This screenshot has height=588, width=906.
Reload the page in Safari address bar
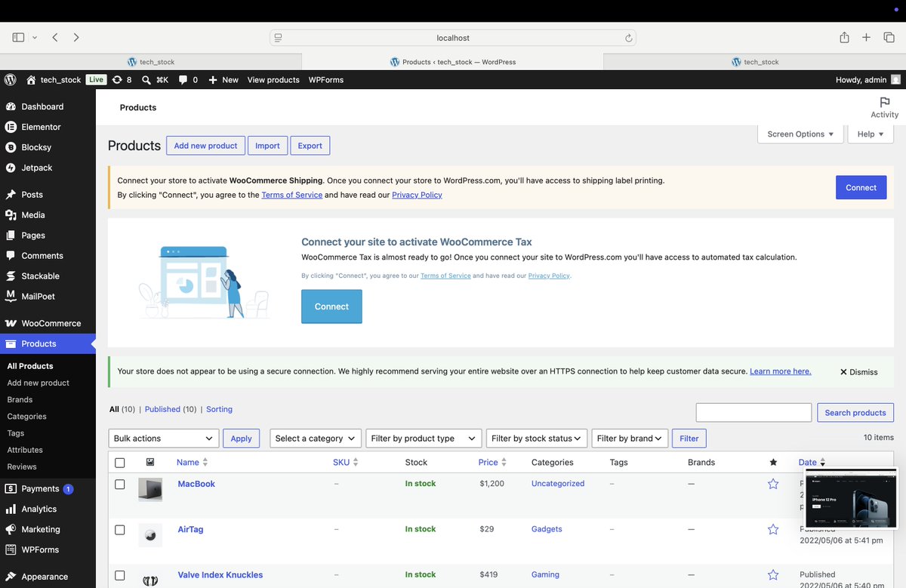(x=628, y=38)
